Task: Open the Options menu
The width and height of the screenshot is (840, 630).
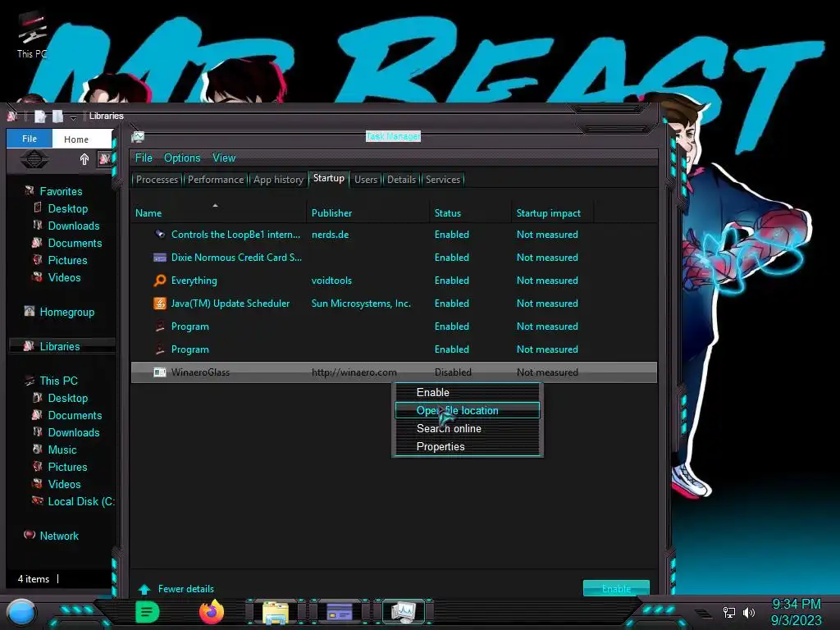Action: (x=182, y=157)
